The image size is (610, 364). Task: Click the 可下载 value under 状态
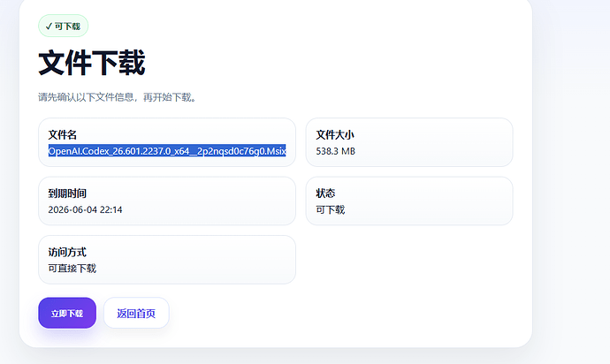331,209
